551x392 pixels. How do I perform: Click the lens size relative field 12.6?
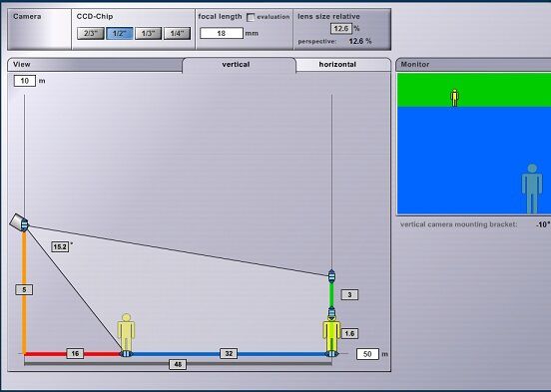pos(340,29)
